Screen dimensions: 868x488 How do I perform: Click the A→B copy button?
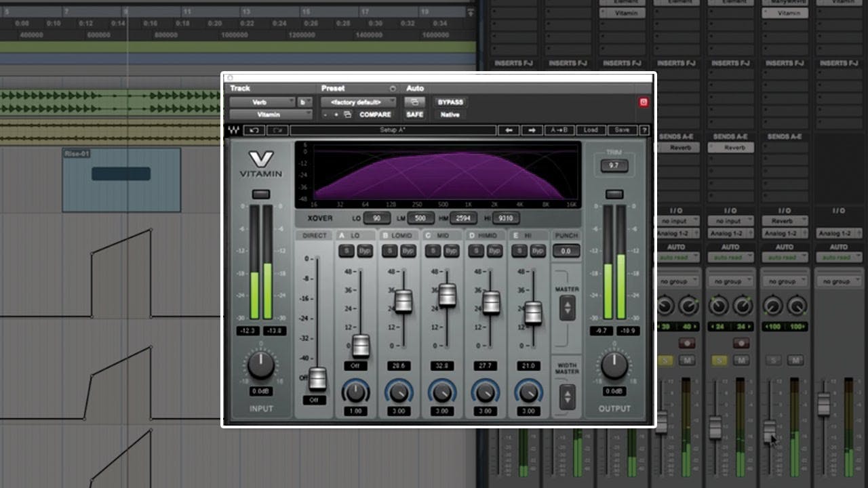point(561,130)
